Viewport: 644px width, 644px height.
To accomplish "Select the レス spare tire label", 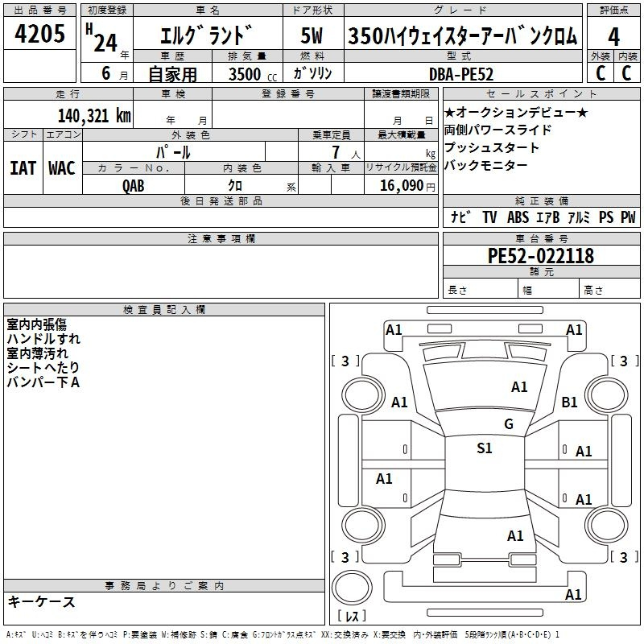I will point(352,616).
